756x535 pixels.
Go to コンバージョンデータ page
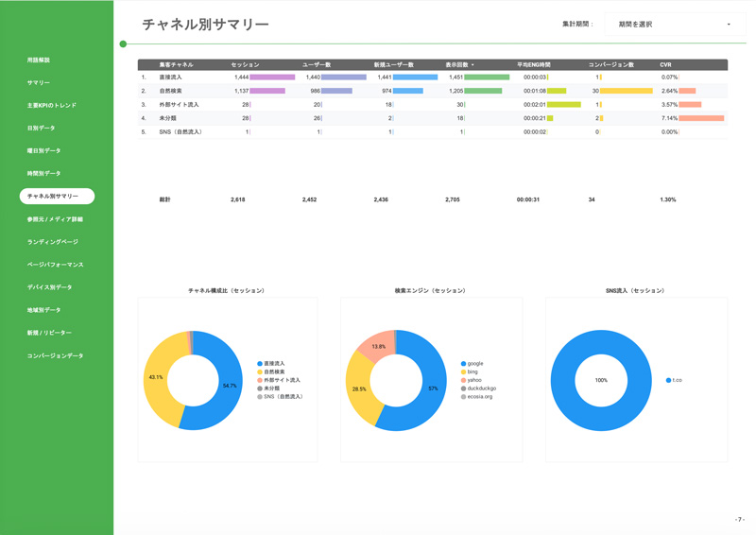point(56,356)
